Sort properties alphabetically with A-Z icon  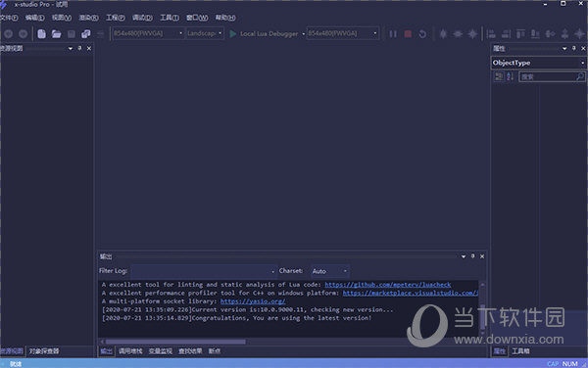[510, 76]
